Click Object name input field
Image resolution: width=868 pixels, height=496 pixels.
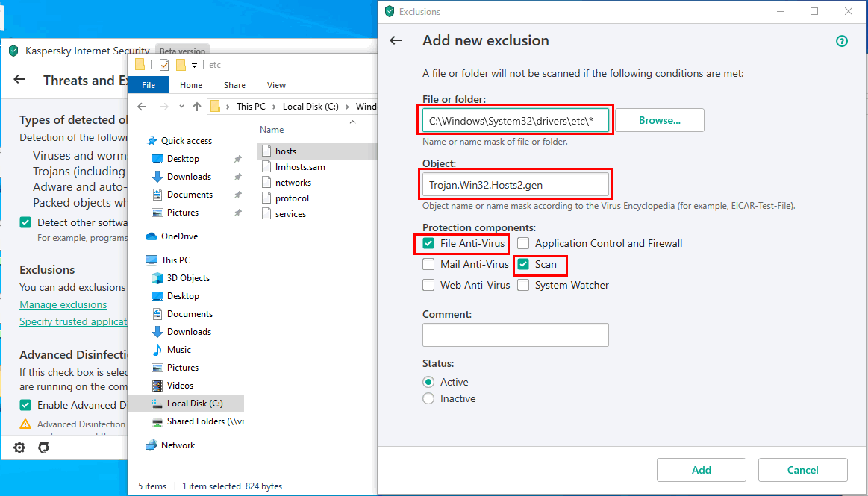[x=516, y=185]
